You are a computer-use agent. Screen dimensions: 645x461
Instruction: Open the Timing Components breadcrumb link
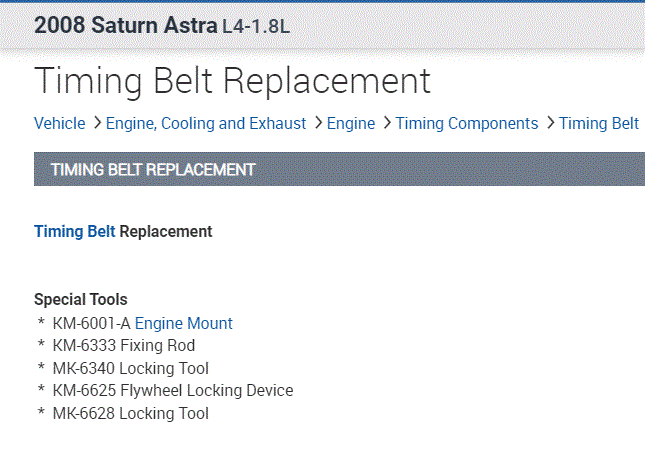467,123
